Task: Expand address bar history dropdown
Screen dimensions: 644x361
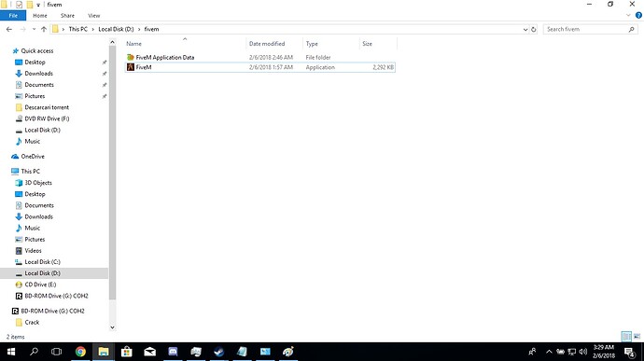Action: (525, 30)
